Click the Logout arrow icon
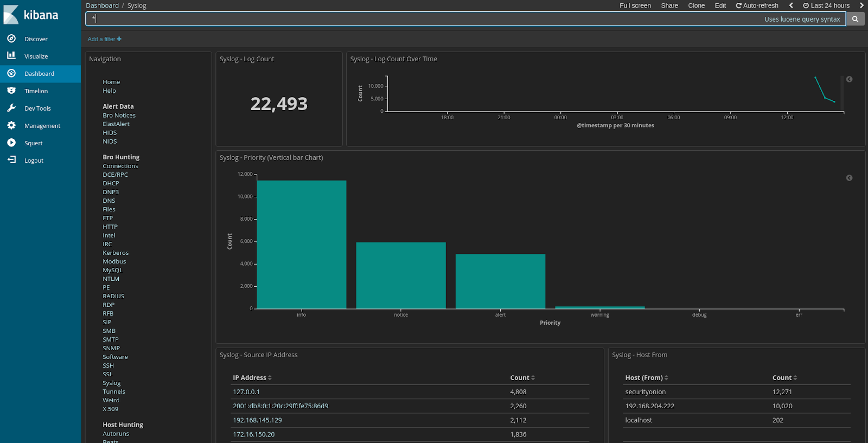 click(11, 160)
